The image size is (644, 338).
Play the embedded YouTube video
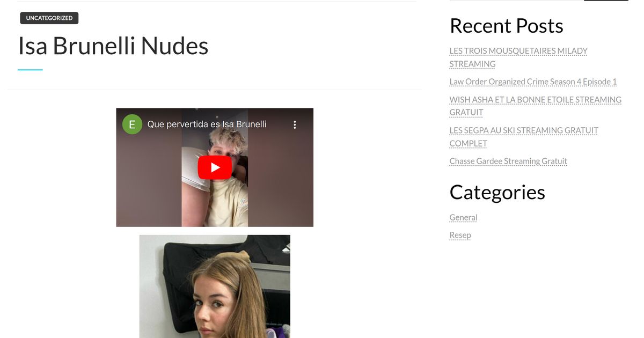[215, 167]
